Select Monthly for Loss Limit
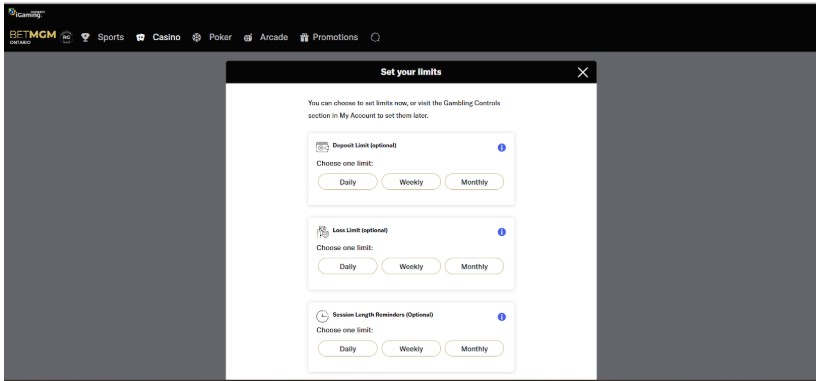Image resolution: width=816 pixels, height=381 pixels. coord(474,266)
